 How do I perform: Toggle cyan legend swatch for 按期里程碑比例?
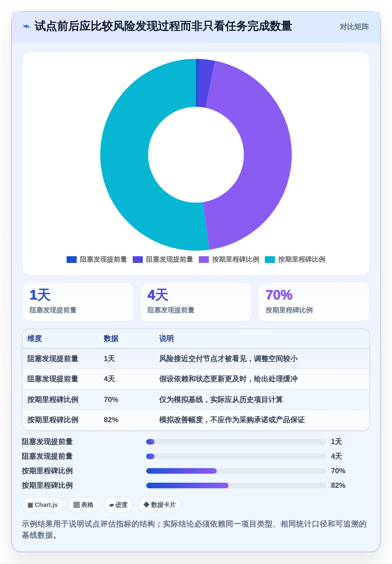tap(270, 260)
